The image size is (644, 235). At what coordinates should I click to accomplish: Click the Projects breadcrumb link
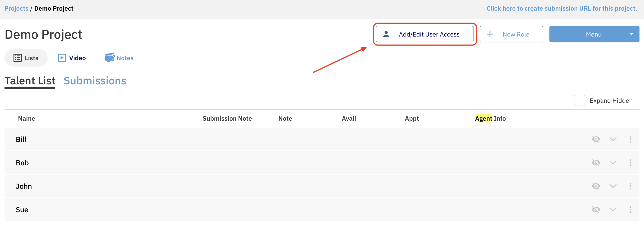point(16,9)
